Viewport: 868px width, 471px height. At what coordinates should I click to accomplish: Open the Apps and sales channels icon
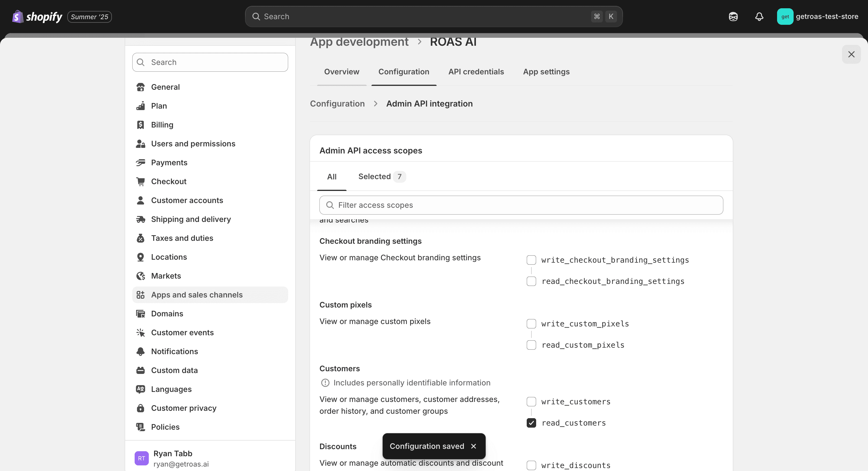pos(141,295)
